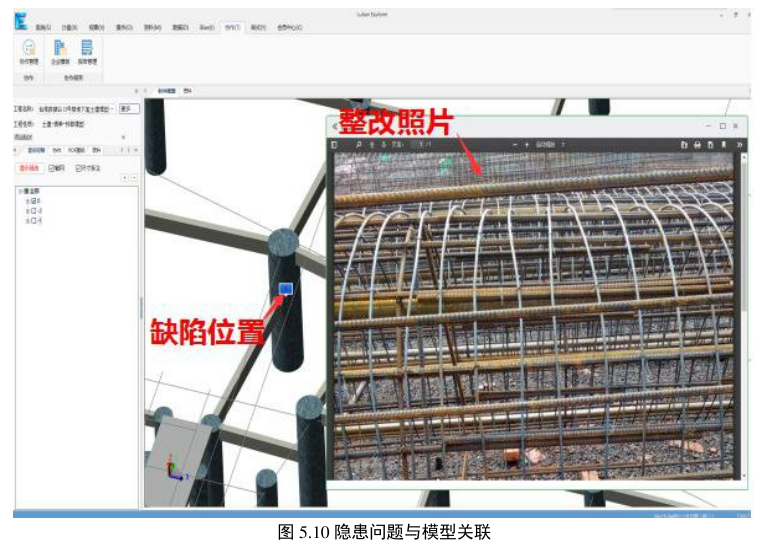
Task: Switch to the second left panel tab
Action: [56, 150]
